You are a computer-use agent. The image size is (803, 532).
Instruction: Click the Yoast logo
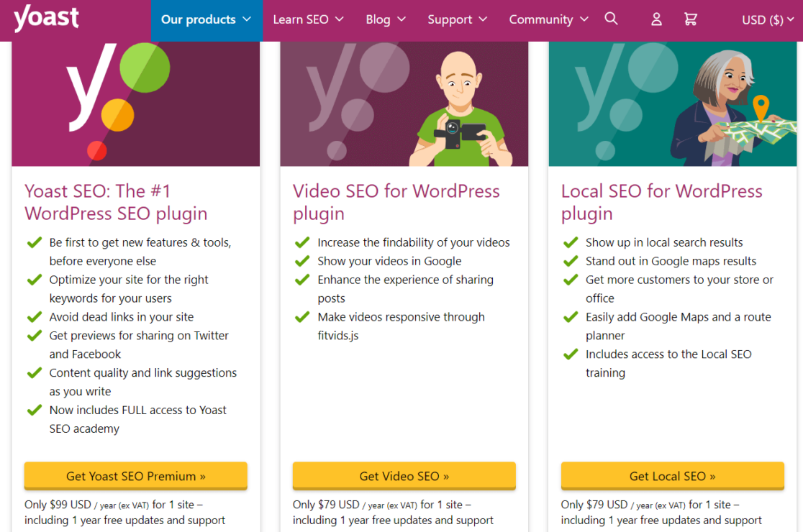pos(45,18)
